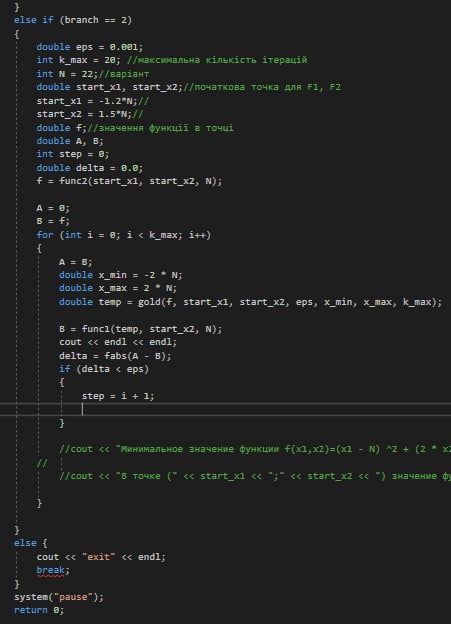
Task: Click the highlighted empty line with the cursor
Action: pos(225,410)
